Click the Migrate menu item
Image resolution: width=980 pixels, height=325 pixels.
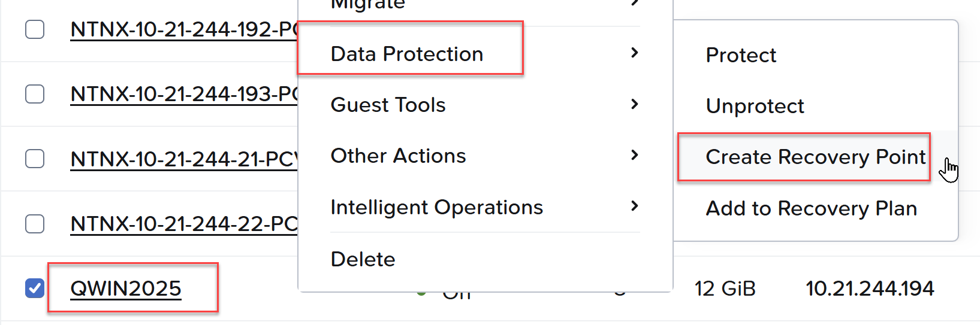coord(368,5)
